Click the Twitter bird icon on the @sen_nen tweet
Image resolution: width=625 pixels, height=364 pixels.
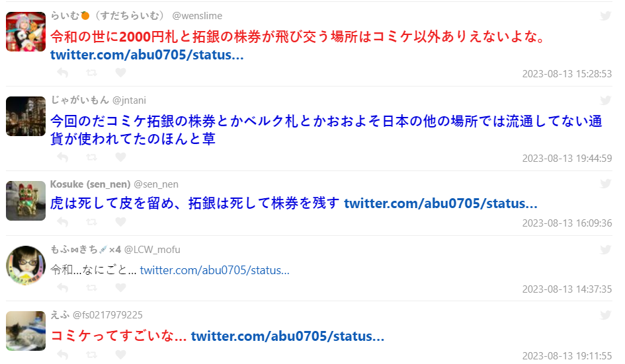(x=605, y=184)
